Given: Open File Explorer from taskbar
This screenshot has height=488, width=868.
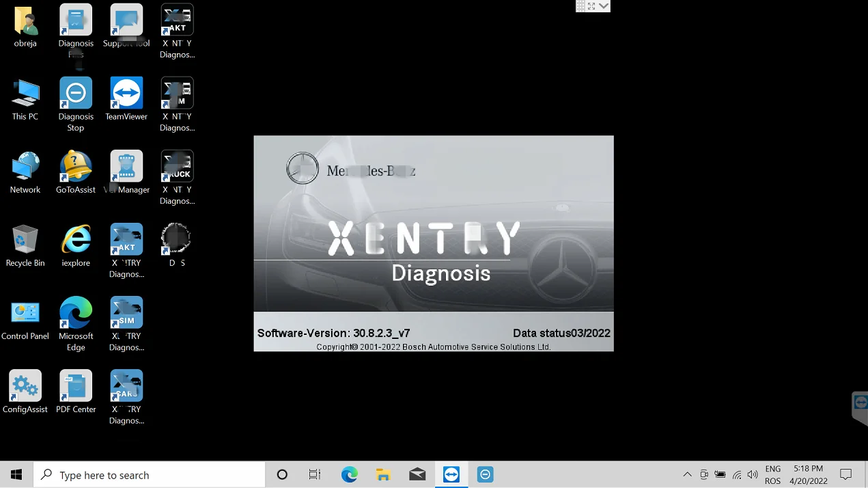Looking at the screenshot, I should tap(383, 474).
